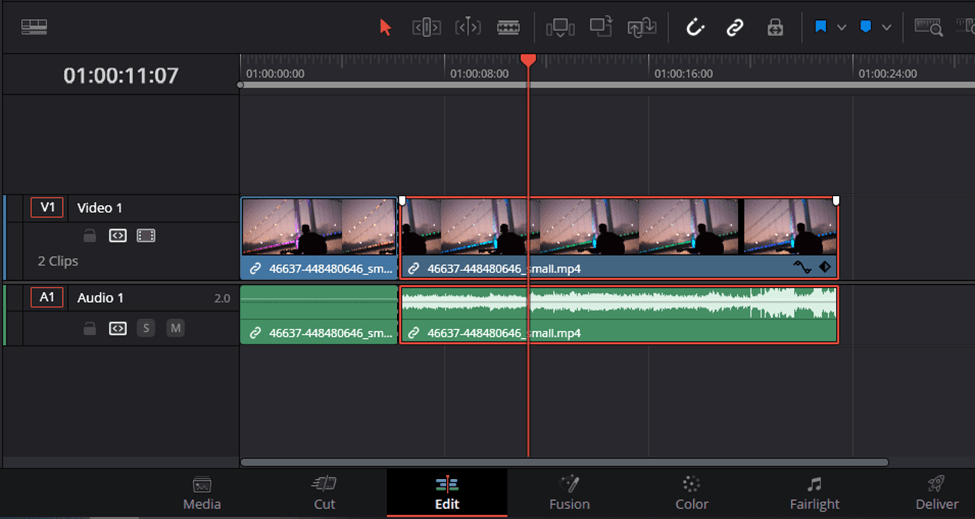The width and height of the screenshot is (975, 519).
Task: Open the timeline view options icon
Action: tap(34, 27)
